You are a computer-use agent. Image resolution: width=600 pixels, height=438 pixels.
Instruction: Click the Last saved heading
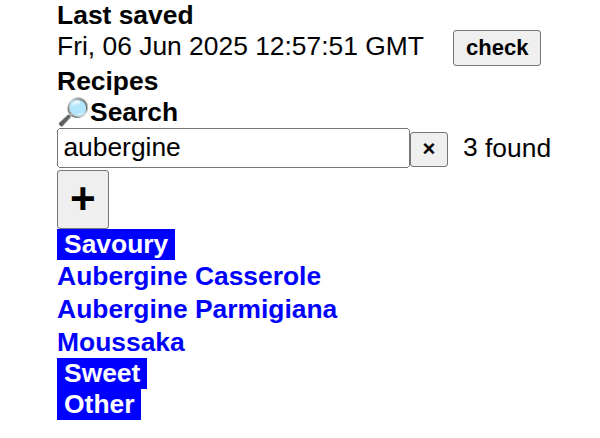[125, 15]
